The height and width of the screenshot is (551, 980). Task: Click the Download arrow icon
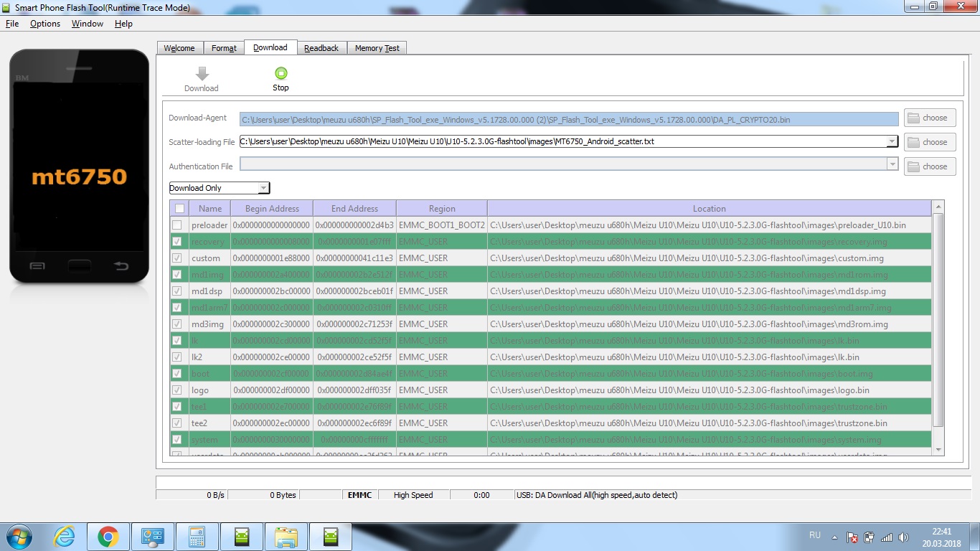tap(202, 74)
